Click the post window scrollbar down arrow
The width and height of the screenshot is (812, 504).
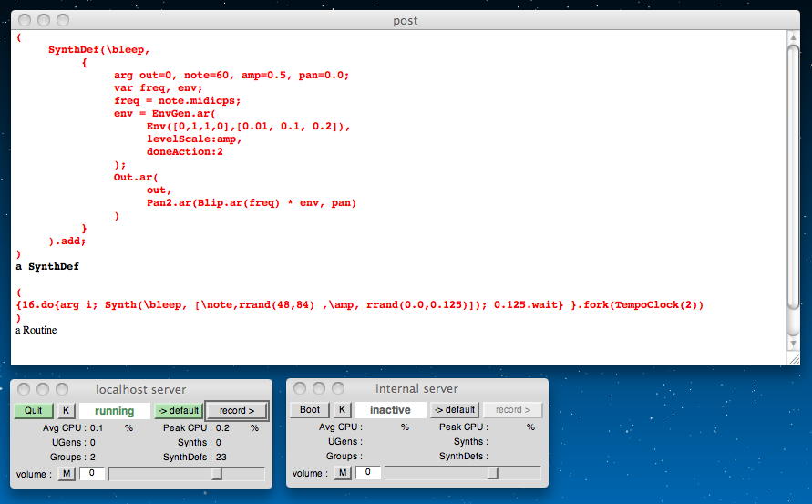point(793,344)
